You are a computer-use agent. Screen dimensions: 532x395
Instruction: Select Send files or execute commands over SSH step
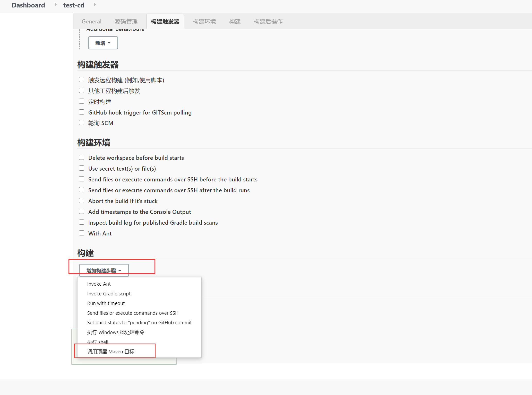[x=133, y=313]
